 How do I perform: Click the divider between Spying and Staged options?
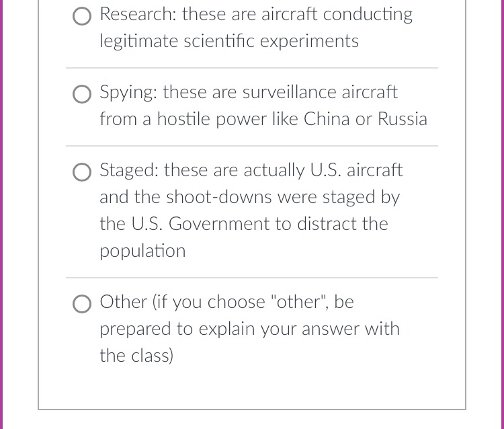pyautogui.click(x=252, y=146)
